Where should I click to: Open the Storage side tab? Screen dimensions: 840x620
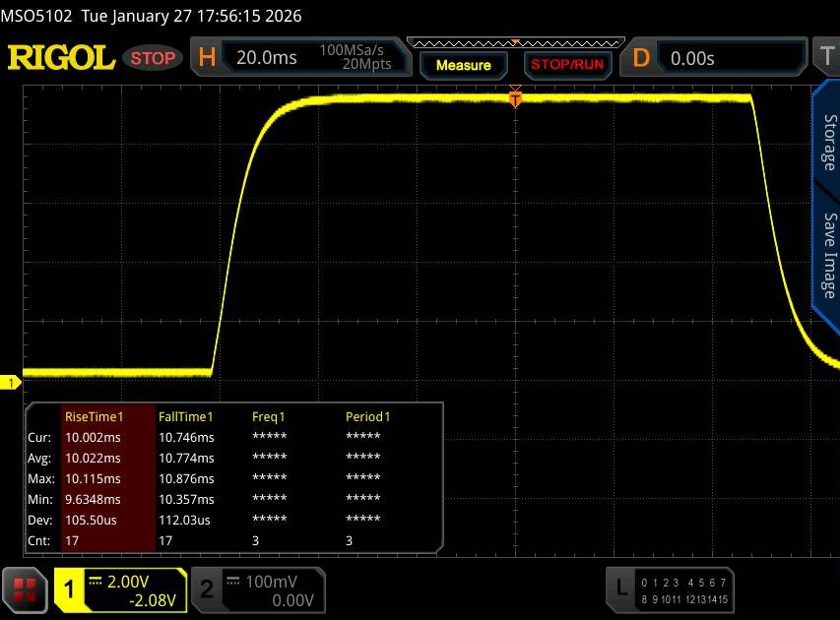pyautogui.click(x=828, y=144)
